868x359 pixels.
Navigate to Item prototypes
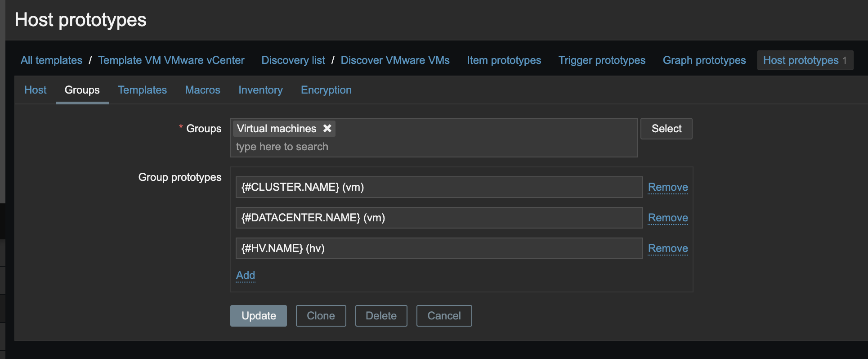(x=504, y=60)
